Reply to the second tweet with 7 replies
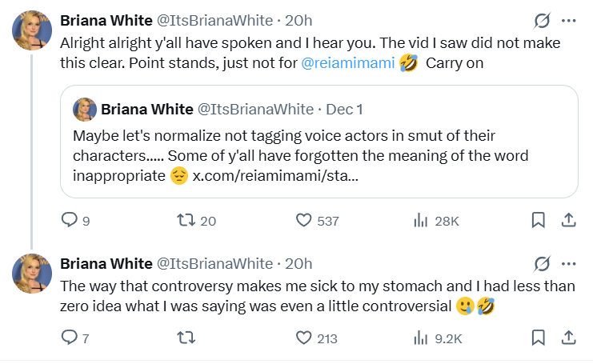Viewport: 593px width, 364px height. 70,338
